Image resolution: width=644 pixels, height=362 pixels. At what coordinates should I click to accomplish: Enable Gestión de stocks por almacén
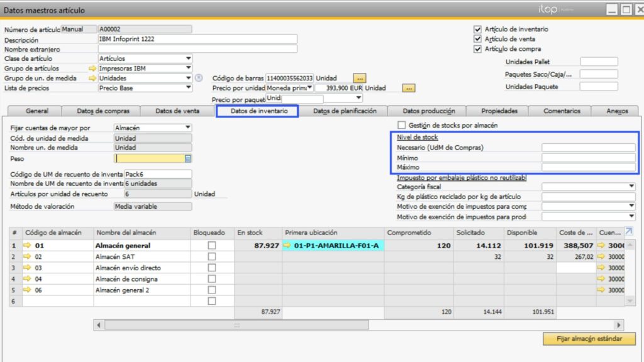pos(402,125)
